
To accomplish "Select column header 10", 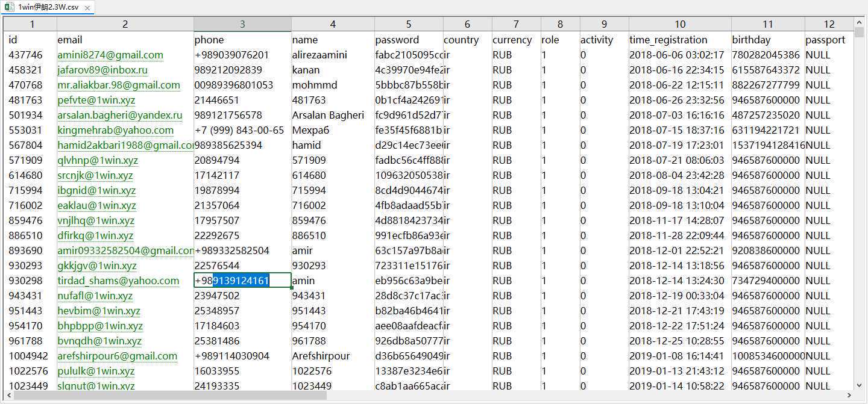I will 680,24.
